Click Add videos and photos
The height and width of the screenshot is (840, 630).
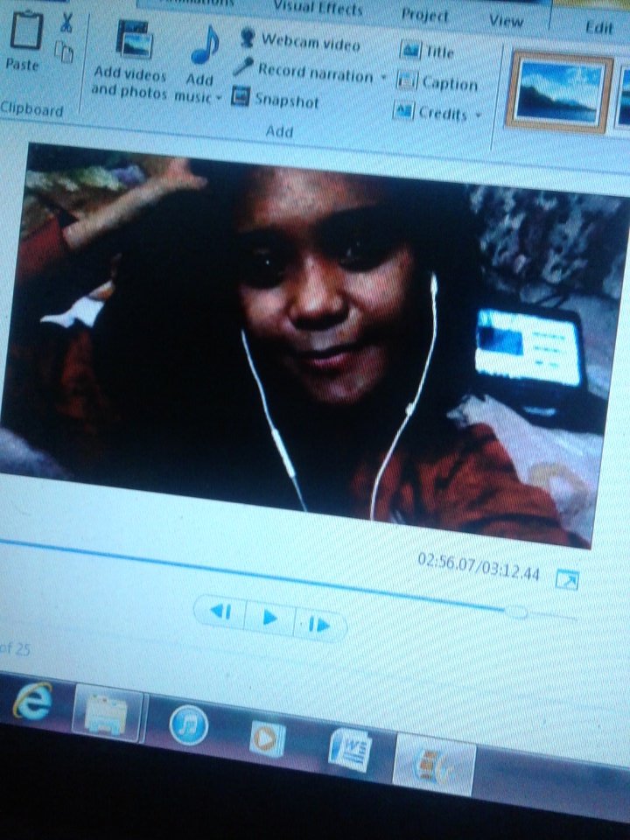(130, 59)
